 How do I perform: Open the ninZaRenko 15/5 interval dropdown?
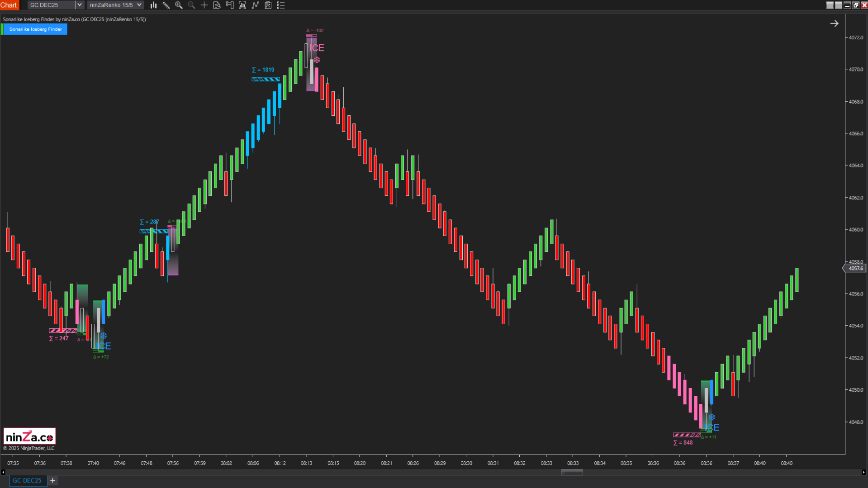[139, 5]
